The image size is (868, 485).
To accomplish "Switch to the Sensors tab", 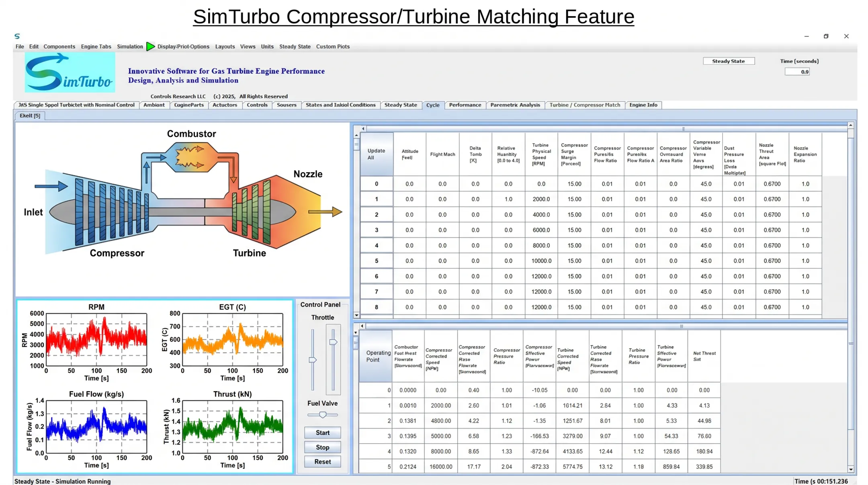I will click(287, 105).
